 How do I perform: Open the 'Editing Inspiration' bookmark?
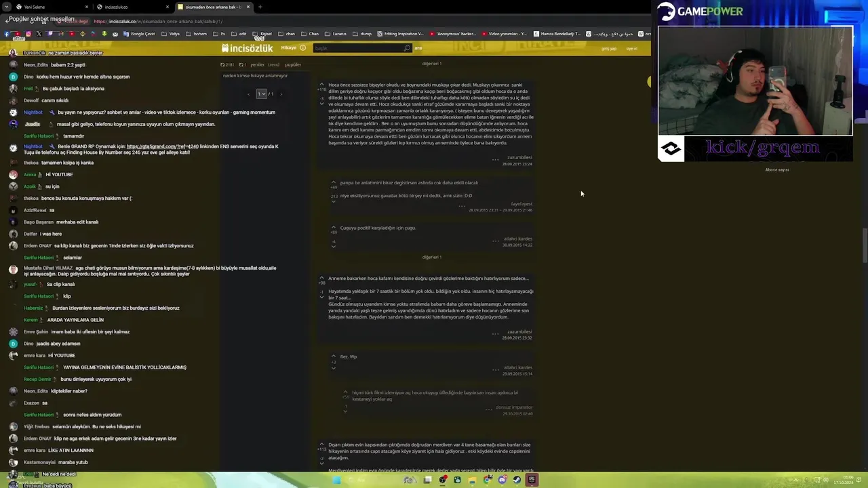[401, 34]
